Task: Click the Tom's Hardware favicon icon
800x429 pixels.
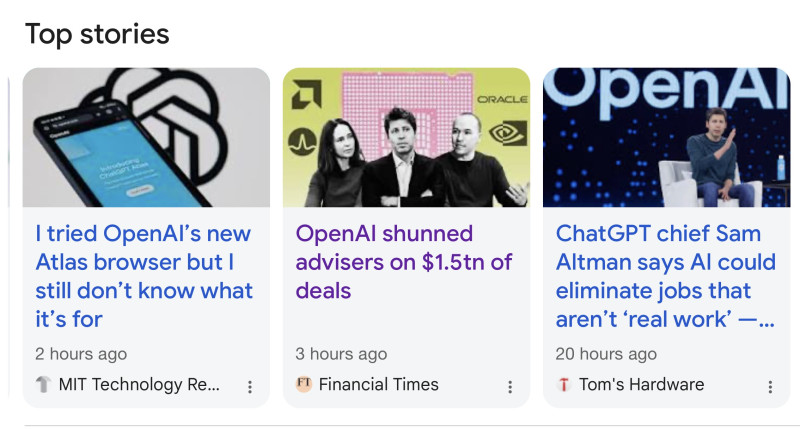Action: click(x=564, y=385)
